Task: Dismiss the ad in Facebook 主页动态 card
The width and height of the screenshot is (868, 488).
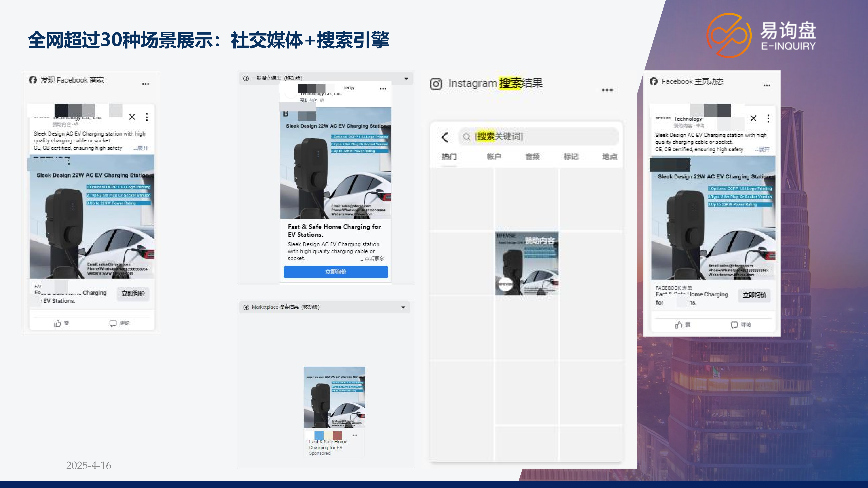Action: pos(753,118)
